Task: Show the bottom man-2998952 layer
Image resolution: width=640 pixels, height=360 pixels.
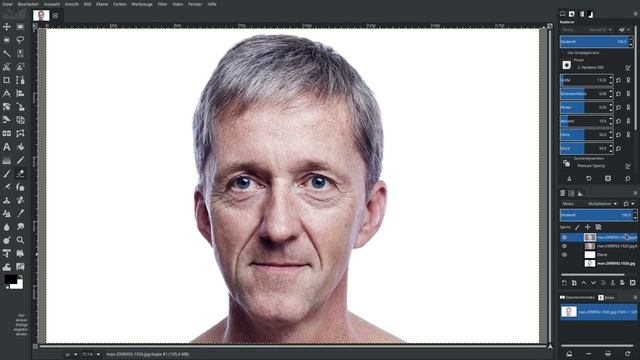Action: coord(564,264)
